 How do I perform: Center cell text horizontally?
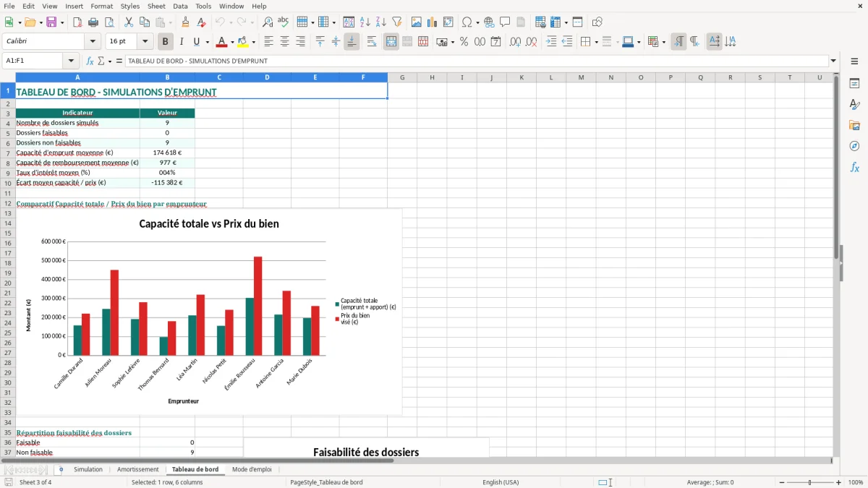click(x=284, y=42)
